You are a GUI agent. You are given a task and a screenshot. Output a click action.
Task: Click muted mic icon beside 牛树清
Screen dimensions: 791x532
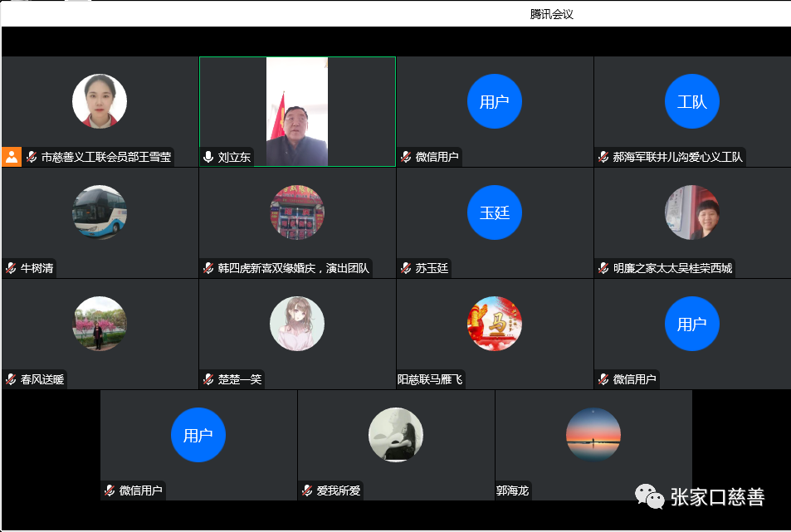click(11, 268)
